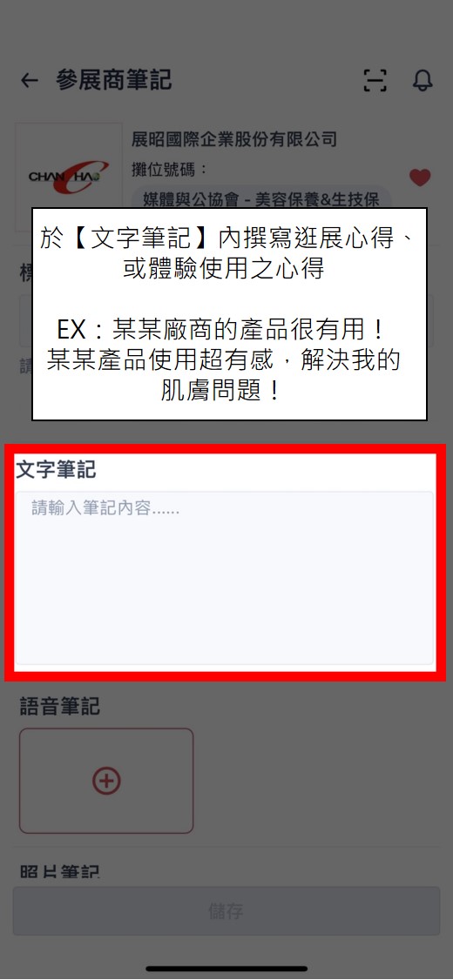Tap the 文字筆記 section label
The height and width of the screenshot is (980, 453).
click(x=57, y=469)
